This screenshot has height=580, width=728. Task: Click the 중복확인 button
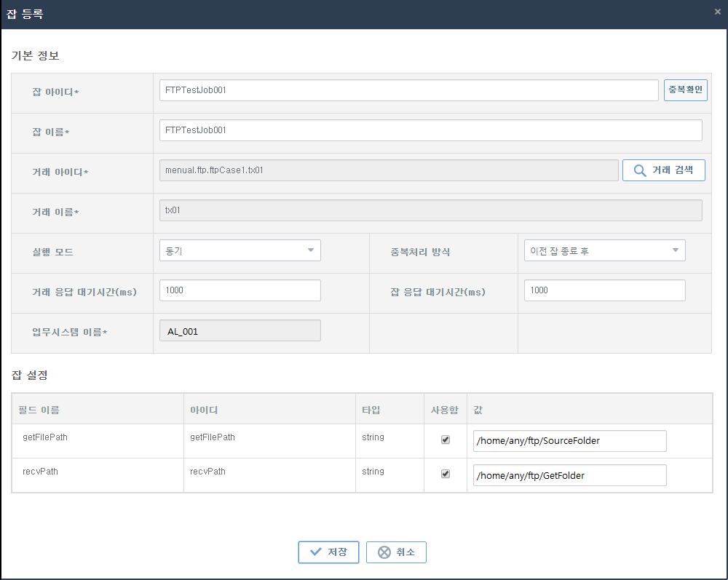click(685, 90)
